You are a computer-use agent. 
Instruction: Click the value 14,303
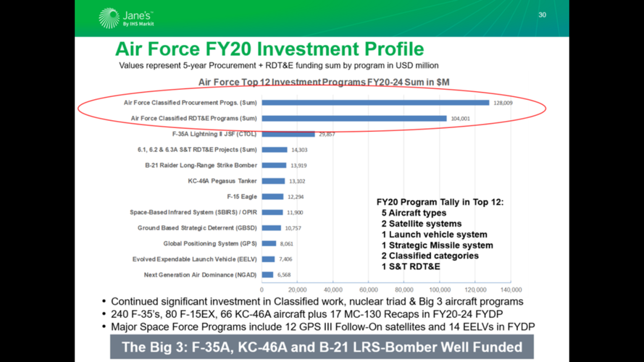coord(299,150)
